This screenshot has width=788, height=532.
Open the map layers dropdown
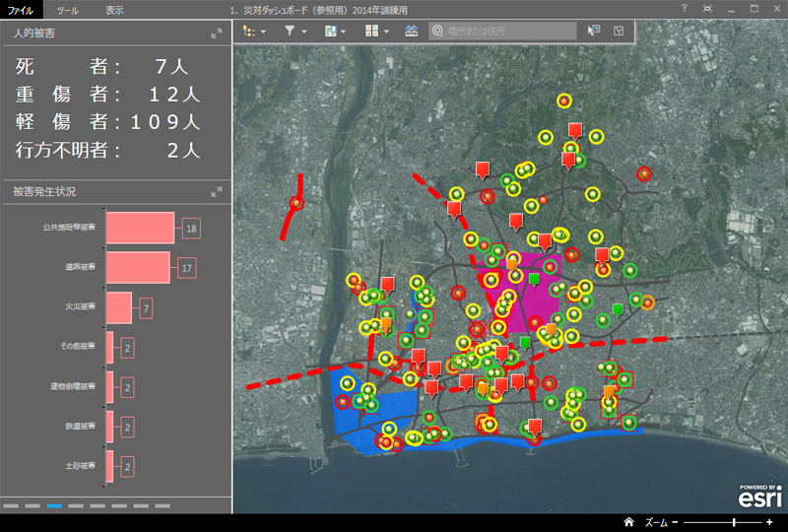click(x=254, y=31)
